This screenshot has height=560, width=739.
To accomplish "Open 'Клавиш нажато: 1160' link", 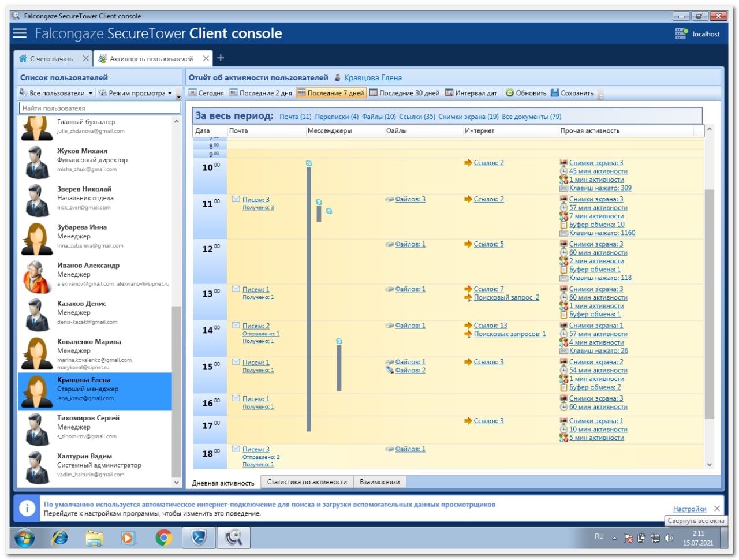I will 602,233.
